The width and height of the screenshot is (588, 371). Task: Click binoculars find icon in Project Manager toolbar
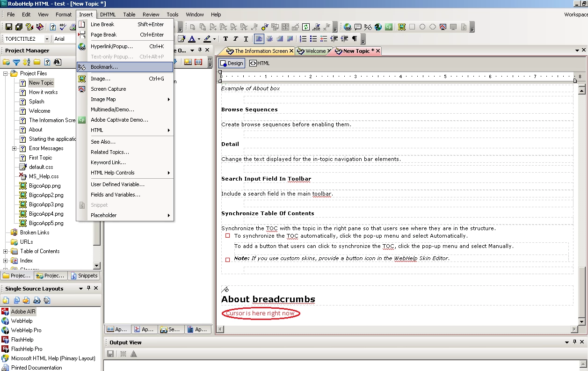[x=58, y=62]
